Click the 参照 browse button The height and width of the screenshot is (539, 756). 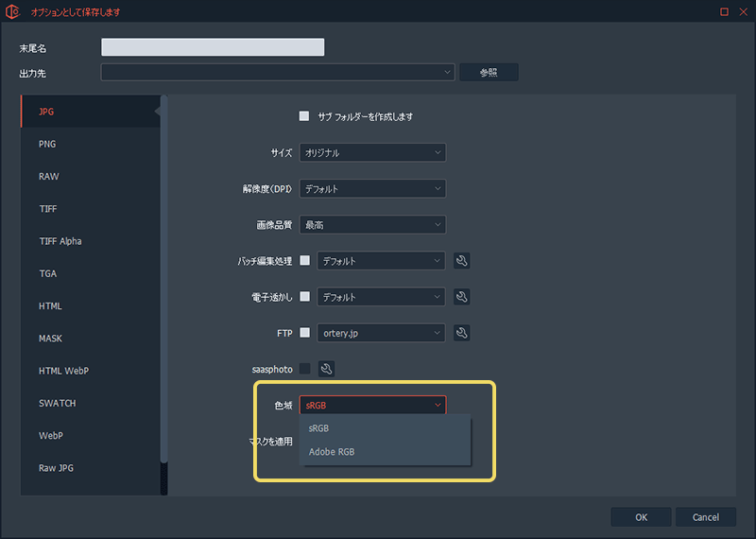[488, 73]
